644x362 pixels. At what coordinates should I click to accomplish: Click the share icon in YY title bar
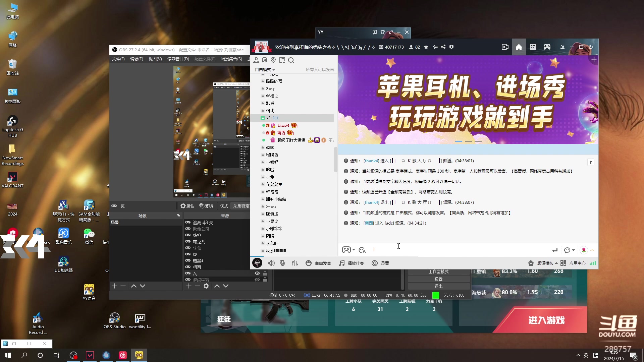coord(443,47)
